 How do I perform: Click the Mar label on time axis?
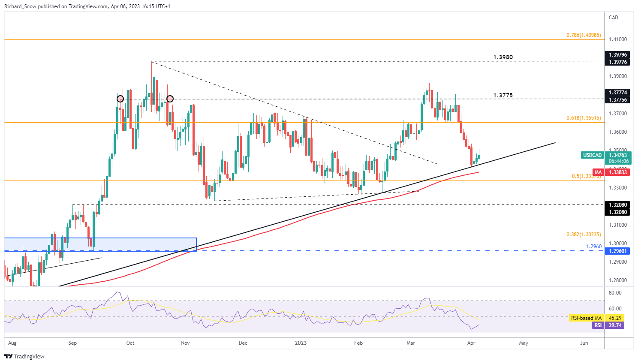click(411, 343)
